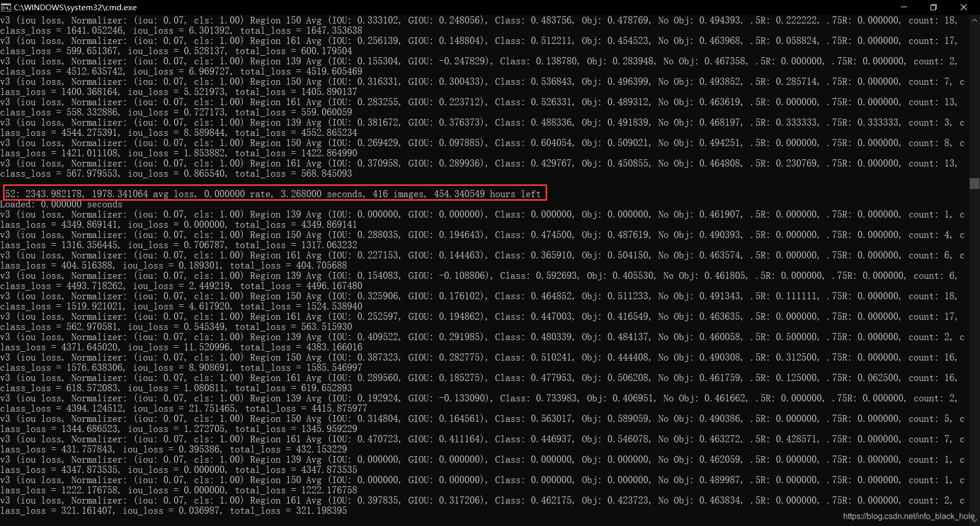Click the value 'total_loss = 559.060059'

[x=293, y=112]
